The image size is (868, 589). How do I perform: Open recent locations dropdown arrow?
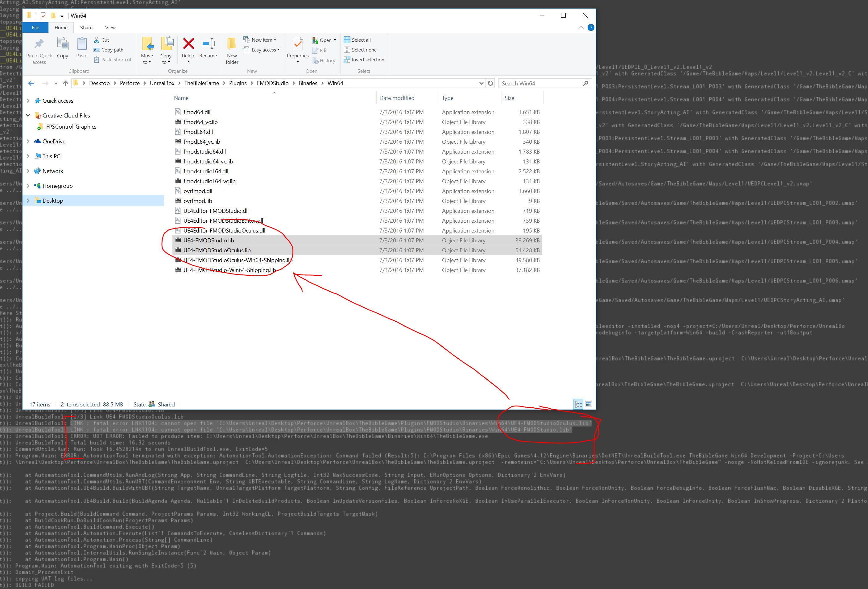56,83
